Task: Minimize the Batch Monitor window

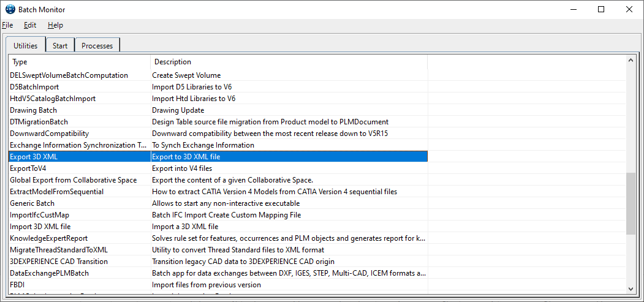Action: coord(572,9)
